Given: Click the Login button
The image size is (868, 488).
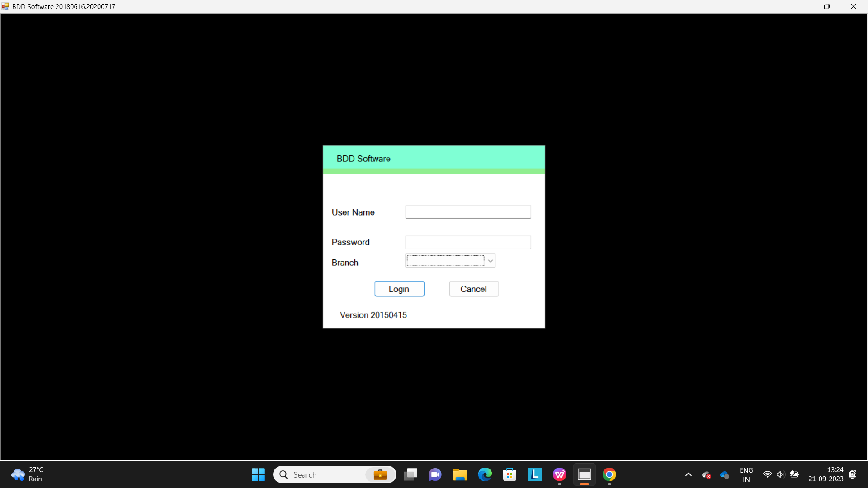Looking at the screenshot, I should pos(399,289).
